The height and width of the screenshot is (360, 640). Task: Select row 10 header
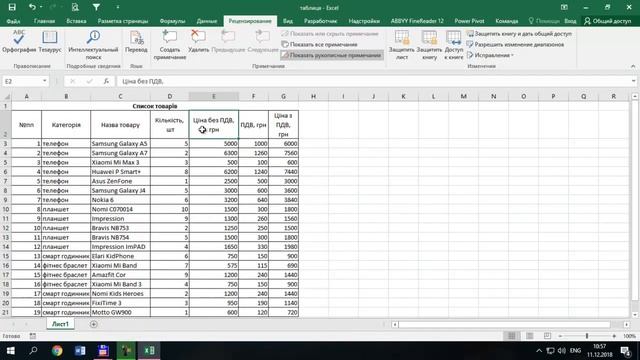pyautogui.click(x=6, y=209)
